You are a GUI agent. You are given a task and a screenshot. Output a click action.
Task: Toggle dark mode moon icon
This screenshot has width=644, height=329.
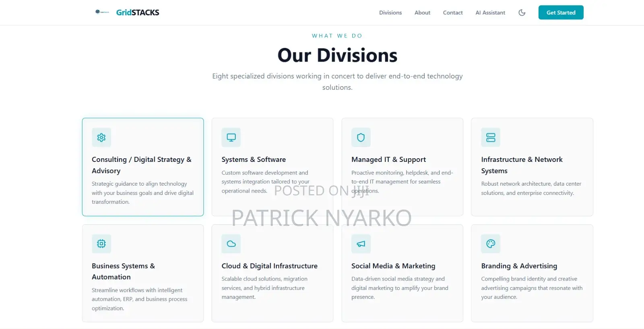pyautogui.click(x=522, y=12)
